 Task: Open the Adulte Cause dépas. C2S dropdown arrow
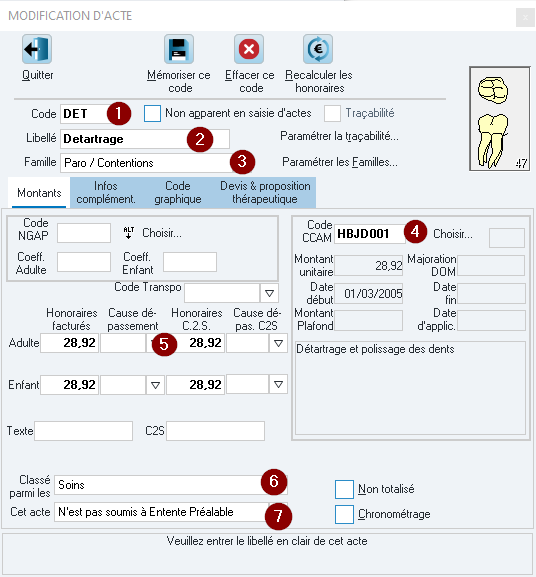point(278,343)
